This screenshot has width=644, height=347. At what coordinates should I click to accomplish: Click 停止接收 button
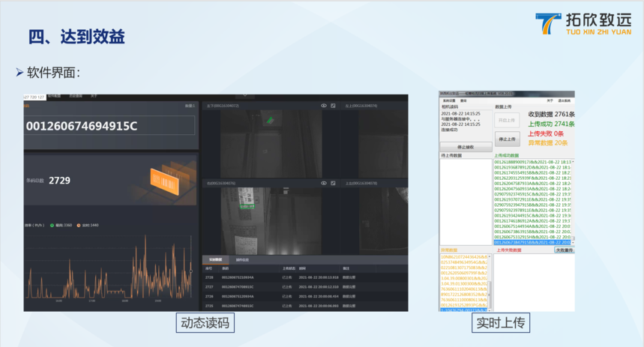(x=466, y=147)
